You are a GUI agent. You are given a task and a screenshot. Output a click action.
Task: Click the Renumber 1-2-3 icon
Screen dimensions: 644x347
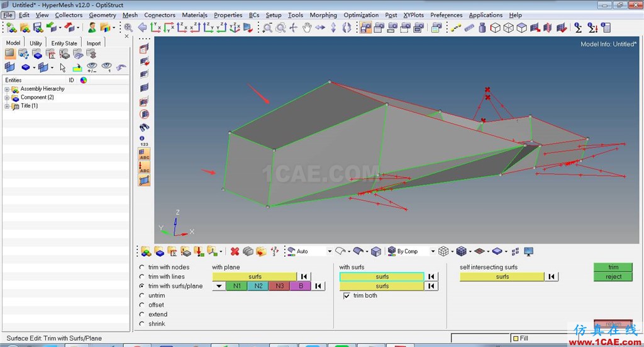click(x=275, y=251)
